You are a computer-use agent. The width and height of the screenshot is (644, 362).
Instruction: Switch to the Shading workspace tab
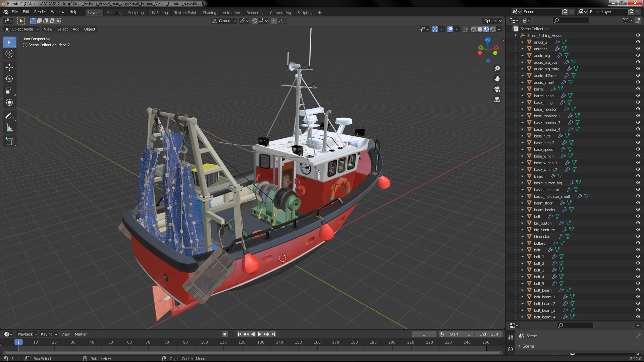(209, 13)
